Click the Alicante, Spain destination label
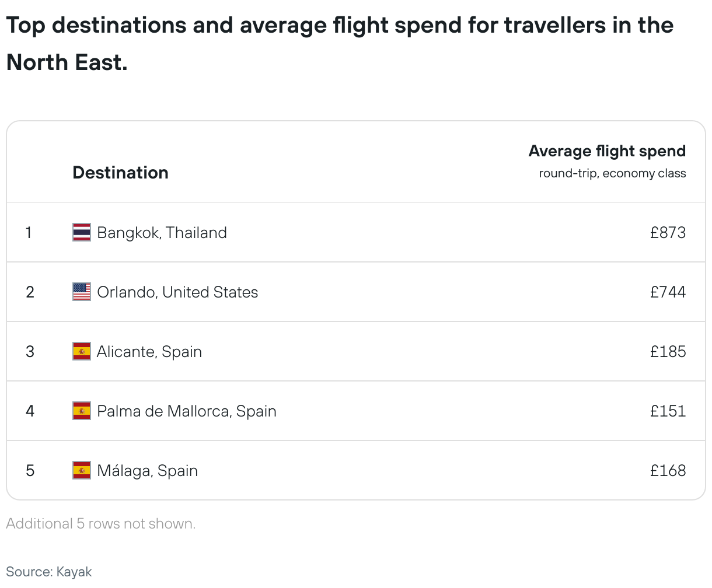The width and height of the screenshot is (712, 588). (149, 351)
